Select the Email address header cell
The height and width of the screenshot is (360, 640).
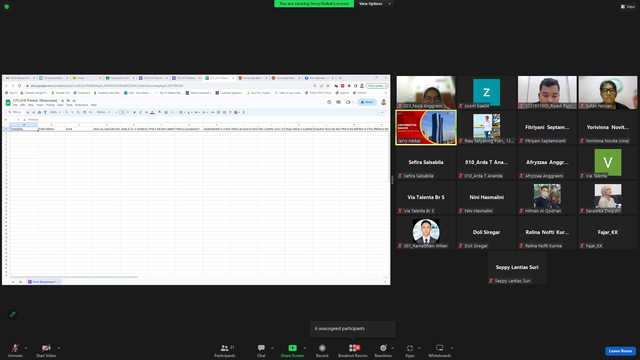[x=51, y=129]
